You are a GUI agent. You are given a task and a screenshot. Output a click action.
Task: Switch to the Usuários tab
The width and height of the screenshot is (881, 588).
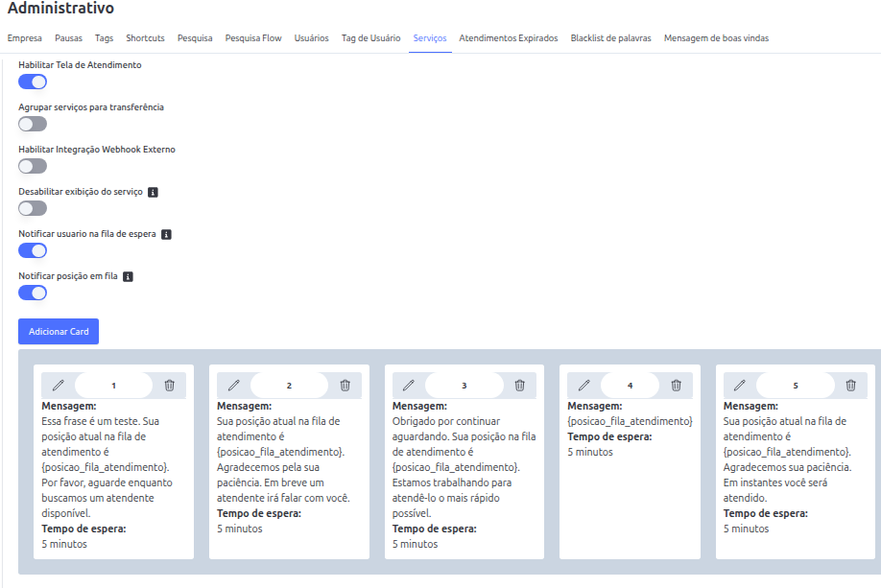click(x=311, y=38)
